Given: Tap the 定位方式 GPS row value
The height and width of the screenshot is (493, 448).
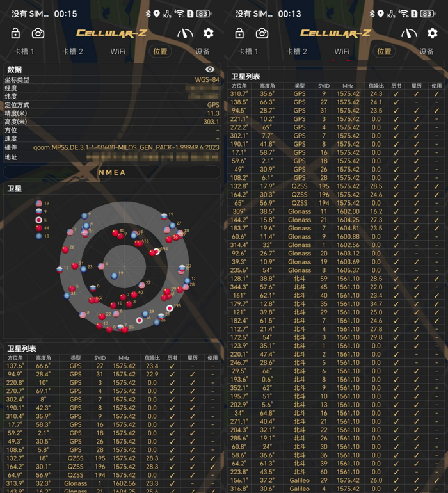Looking at the screenshot, I should pos(213,105).
